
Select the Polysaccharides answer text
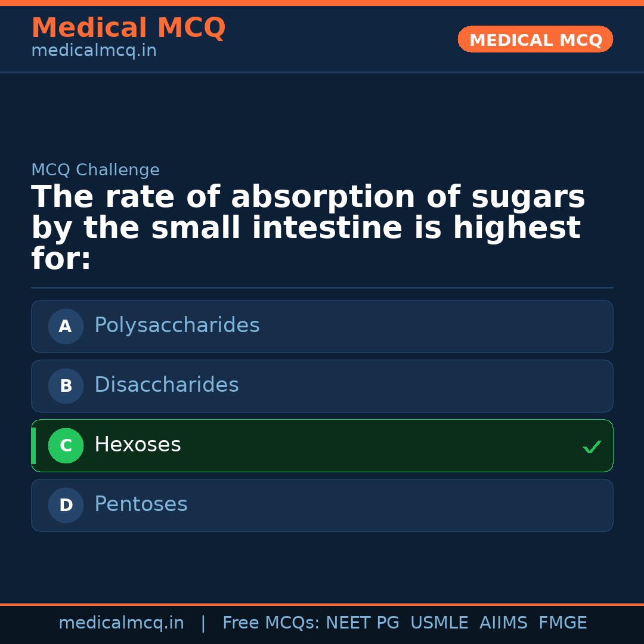point(177,326)
